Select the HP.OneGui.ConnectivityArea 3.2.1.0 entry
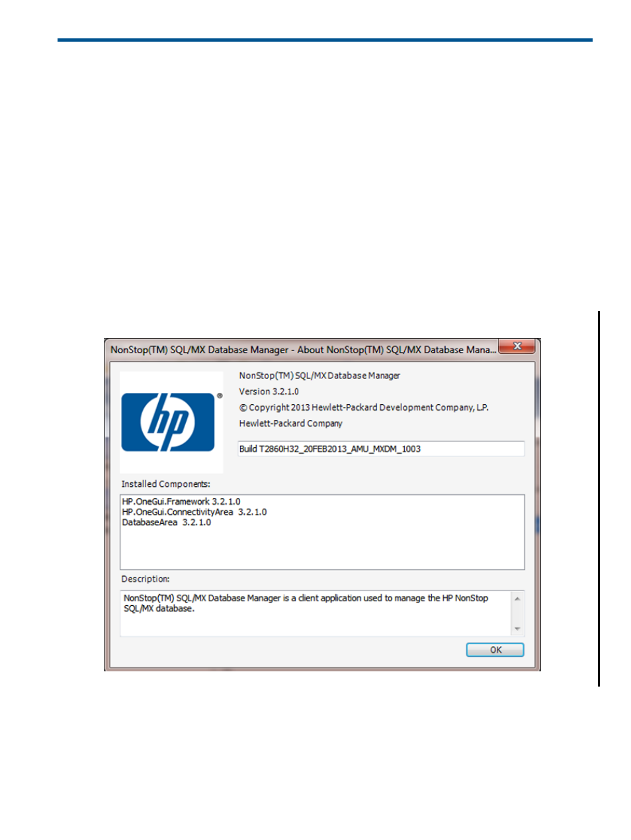 click(194, 513)
